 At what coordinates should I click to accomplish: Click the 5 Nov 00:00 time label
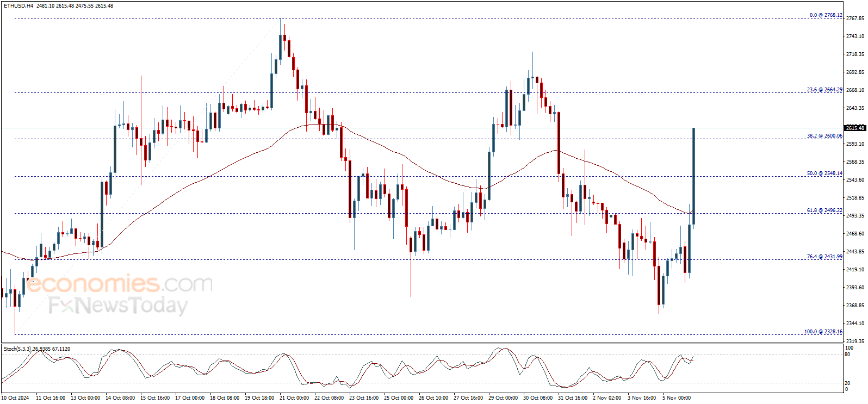pos(677,398)
